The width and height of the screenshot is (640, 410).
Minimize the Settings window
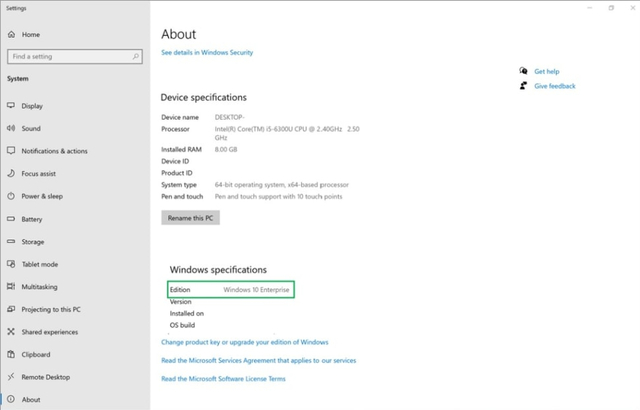click(589, 8)
